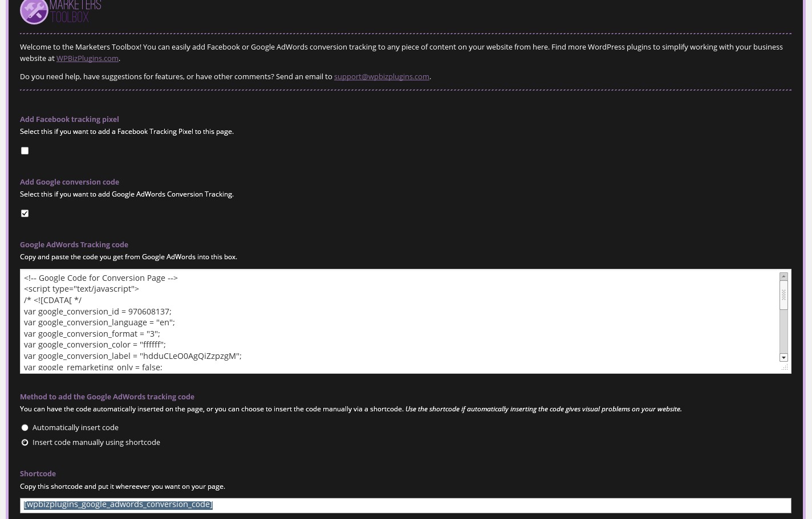
Task: Select the Insert code manually using shortcode radio
Action: click(25, 442)
